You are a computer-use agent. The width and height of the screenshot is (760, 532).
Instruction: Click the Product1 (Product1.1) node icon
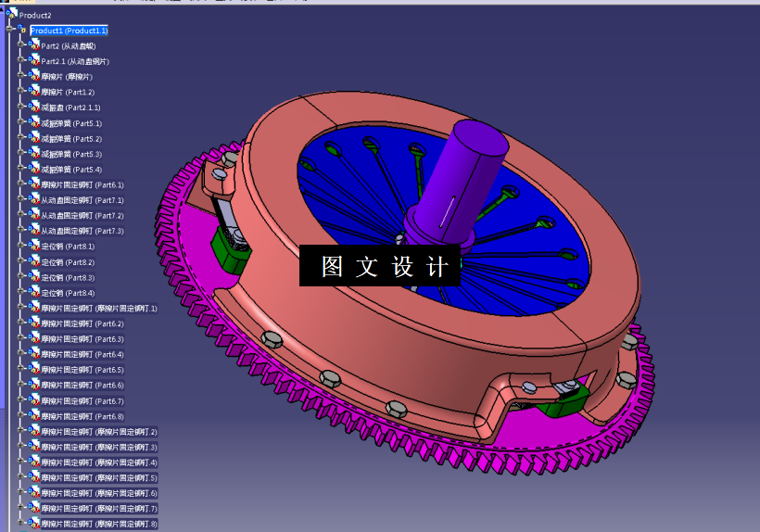(x=22, y=30)
